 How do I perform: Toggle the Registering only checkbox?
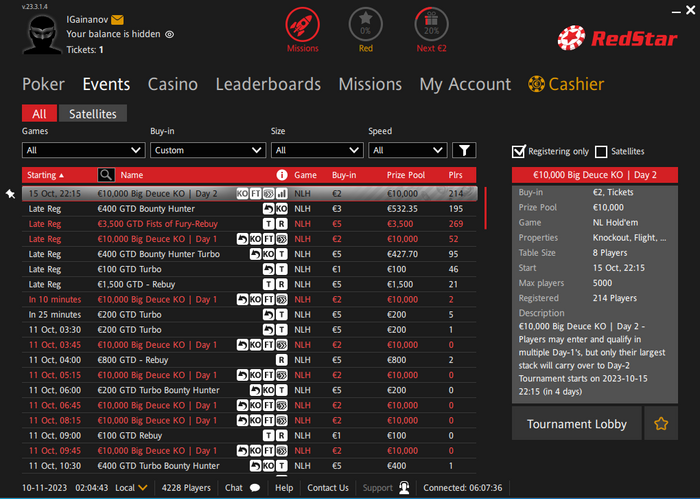[518, 152]
